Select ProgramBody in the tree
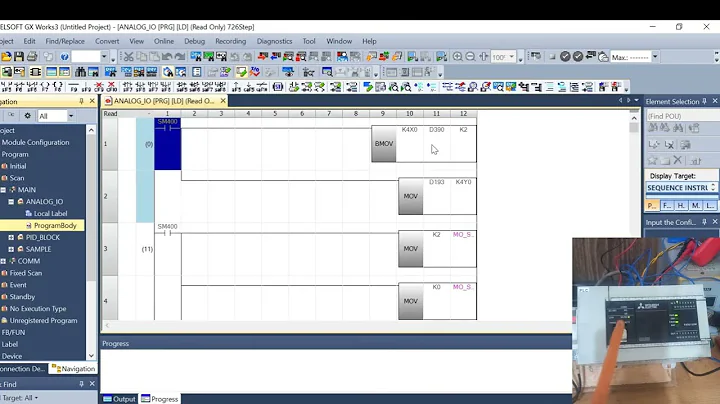The width and height of the screenshot is (720, 404). coord(55,225)
